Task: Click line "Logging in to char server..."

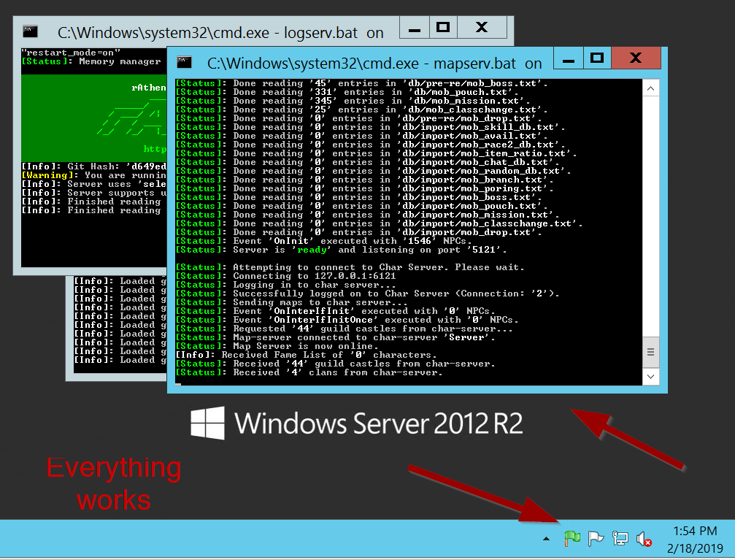Action: pos(286,285)
